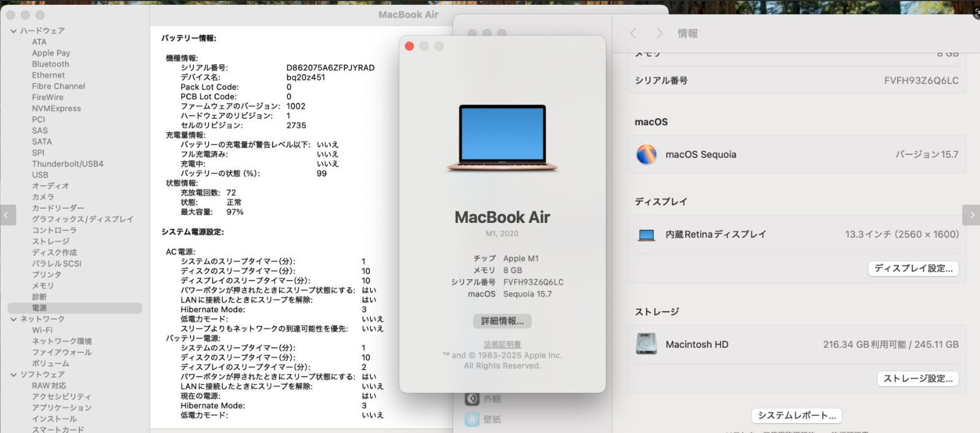Select アクセシビリティ in sidebar

61,397
